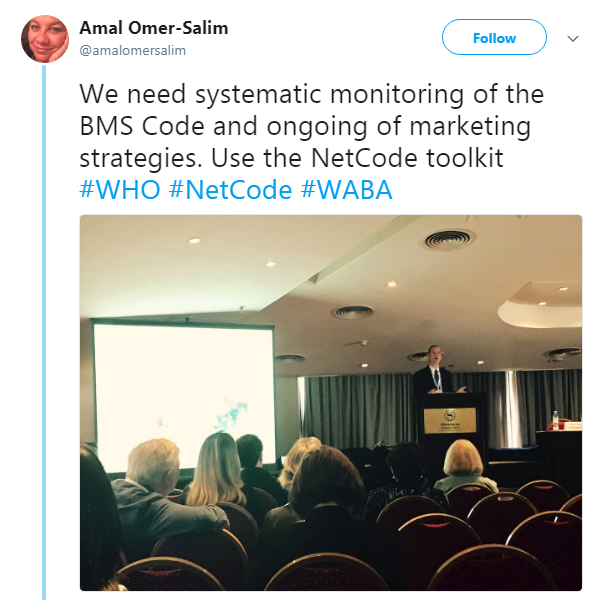Viewport: 596px width, 600px height.
Task: Click the gray curtains behind the podium
Action: click(358, 410)
